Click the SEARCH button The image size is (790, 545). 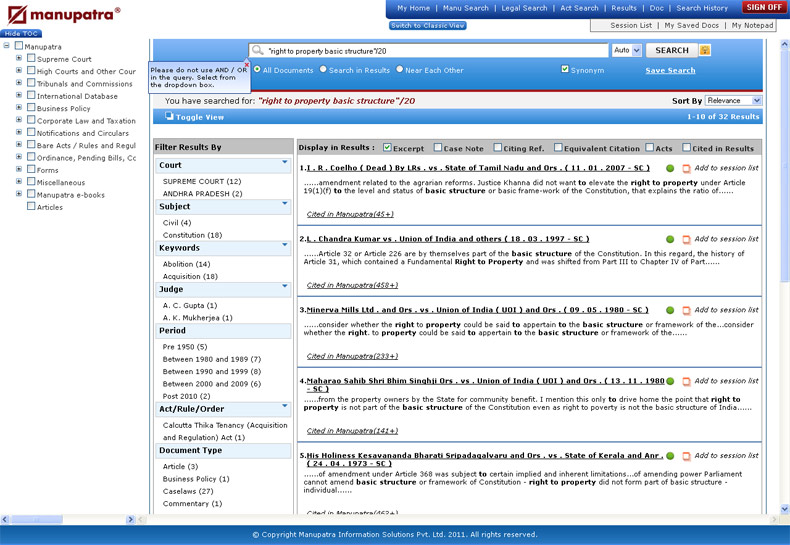click(672, 50)
